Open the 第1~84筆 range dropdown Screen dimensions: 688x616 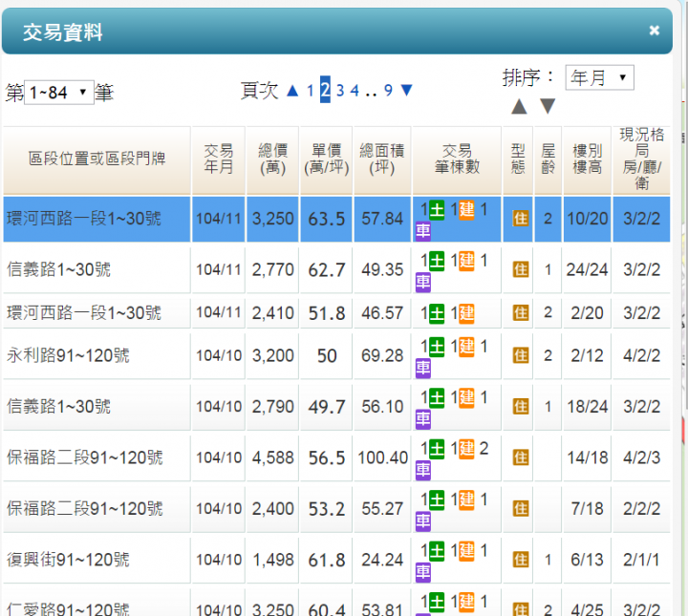click(59, 93)
